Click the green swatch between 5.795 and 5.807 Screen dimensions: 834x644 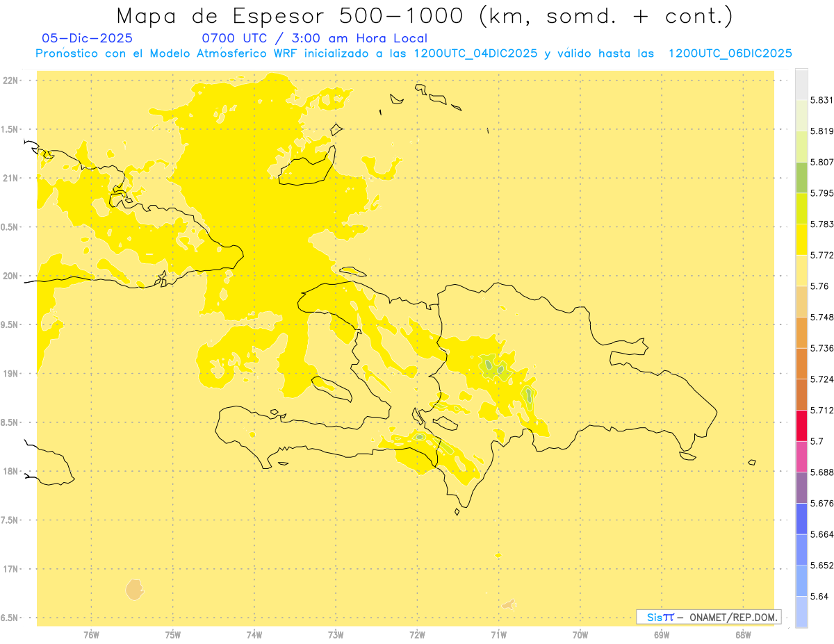click(801, 178)
